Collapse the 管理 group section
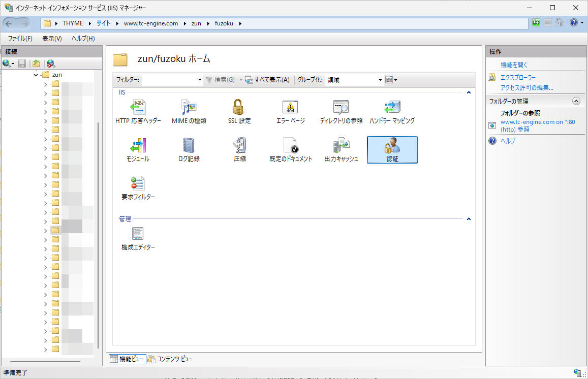The width and height of the screenshot is (588, 379). pyautogui.click(x=469, y=219)
